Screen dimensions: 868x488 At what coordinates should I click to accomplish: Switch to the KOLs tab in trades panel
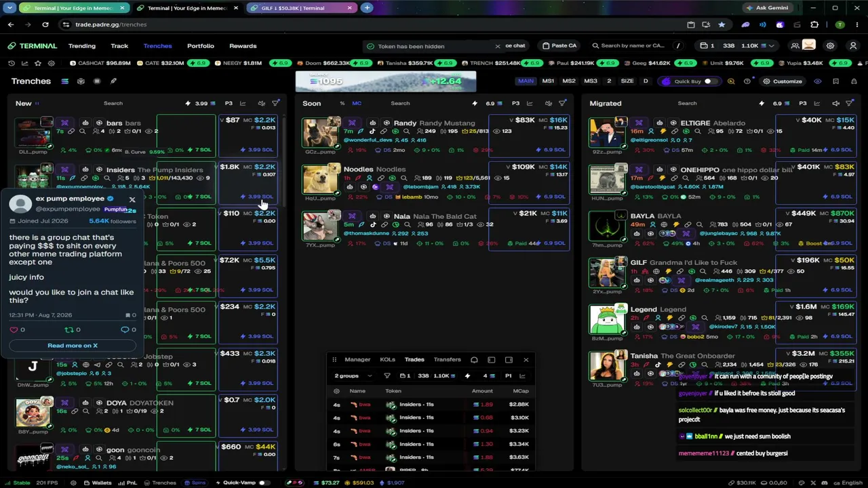[387, 360]
